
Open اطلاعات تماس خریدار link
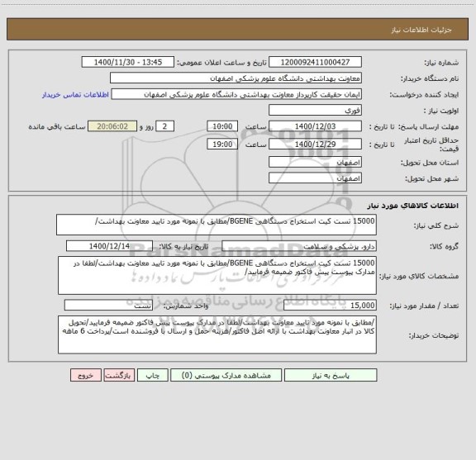[x=75, y=95]
